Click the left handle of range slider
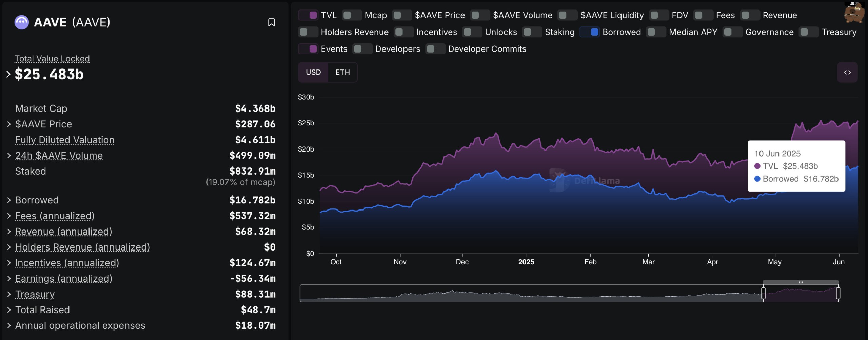 pyautogui.click(x=763, y=293)
